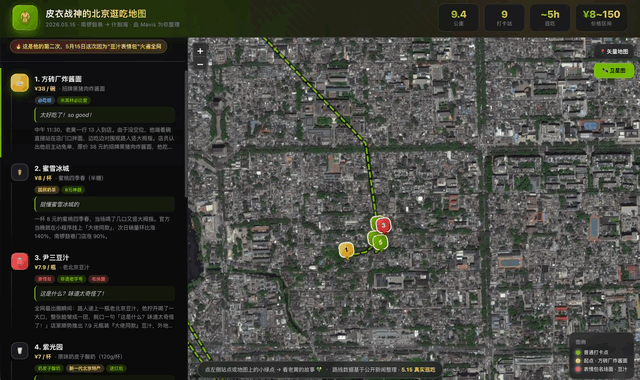
Task: Click the 9 打卡站 stat card
Action: click(504, 18)
